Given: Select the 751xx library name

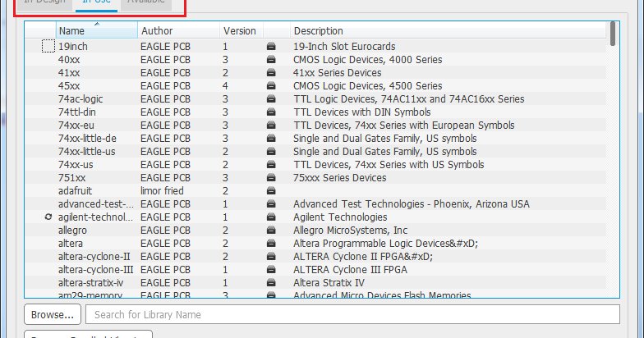Looking at the screenshot, I should 72,177.
